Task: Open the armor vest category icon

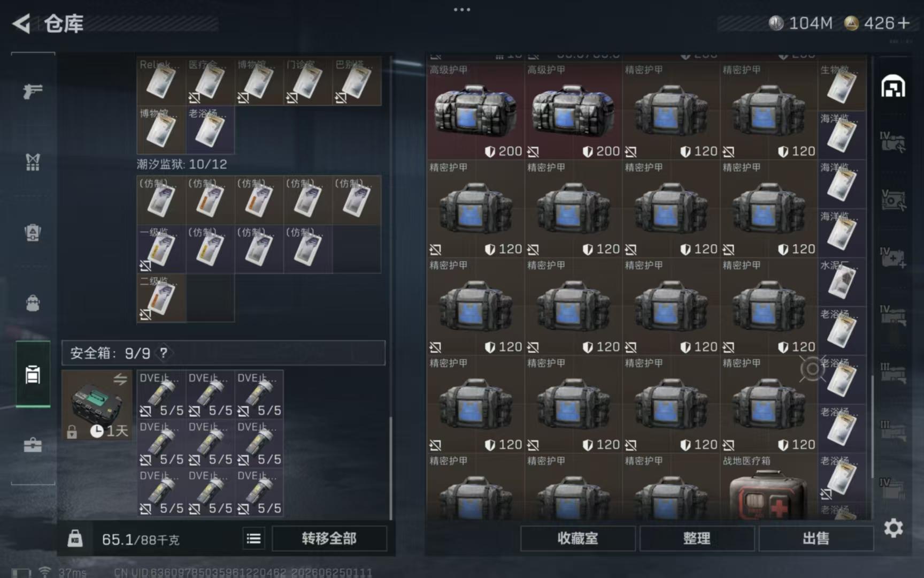Action: [33, 162]
